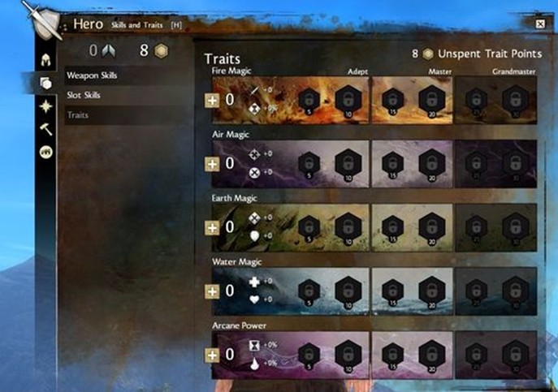
Task: Click Air Magic locked 20-point Master slot
Action: click(431, 165)
